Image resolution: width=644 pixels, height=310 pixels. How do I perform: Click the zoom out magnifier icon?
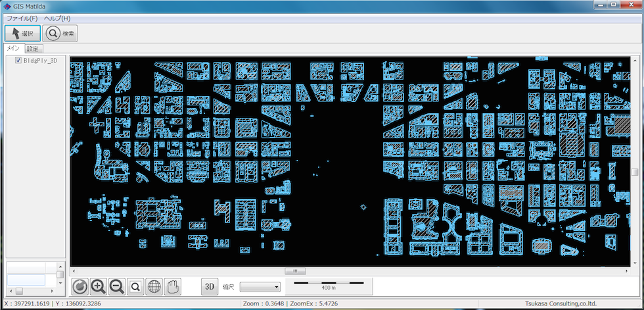(117, 286)
